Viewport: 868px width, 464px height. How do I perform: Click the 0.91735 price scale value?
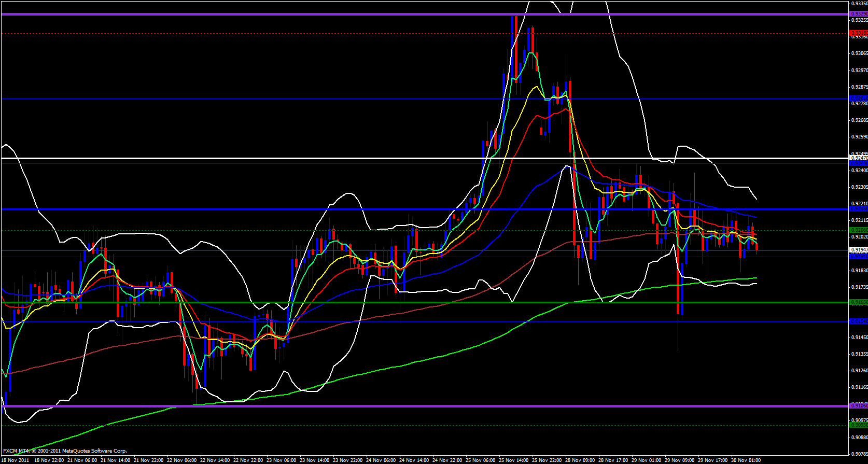tap(859, 287)
